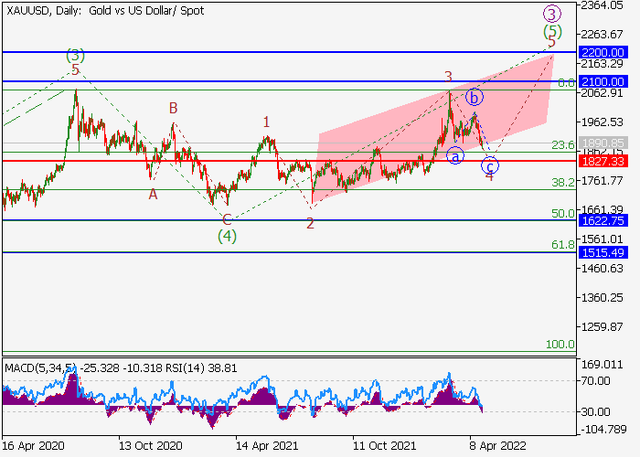Select the purple circled 3 wave label

pos(551,14)
